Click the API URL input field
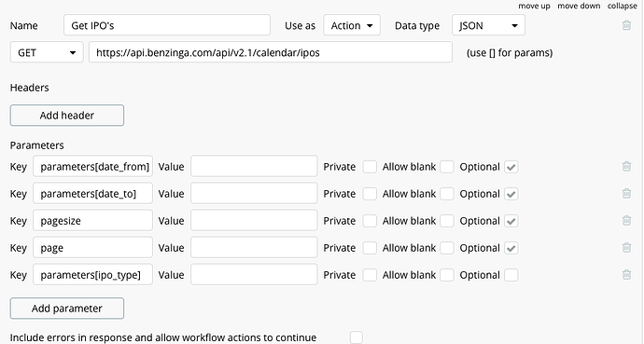The height and width of the screenshot is (344, 644). [x=271, y=52]
